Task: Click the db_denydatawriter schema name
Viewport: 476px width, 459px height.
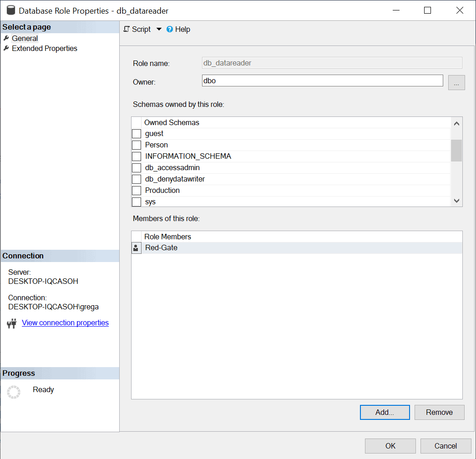Action: 175,179
